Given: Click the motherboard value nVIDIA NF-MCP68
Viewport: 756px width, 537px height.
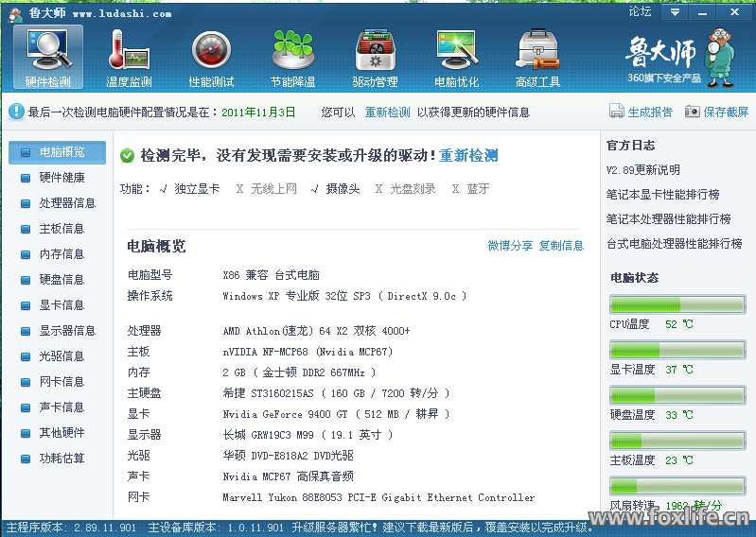Looking at the screenshot, I should click(x=308, y=352).
